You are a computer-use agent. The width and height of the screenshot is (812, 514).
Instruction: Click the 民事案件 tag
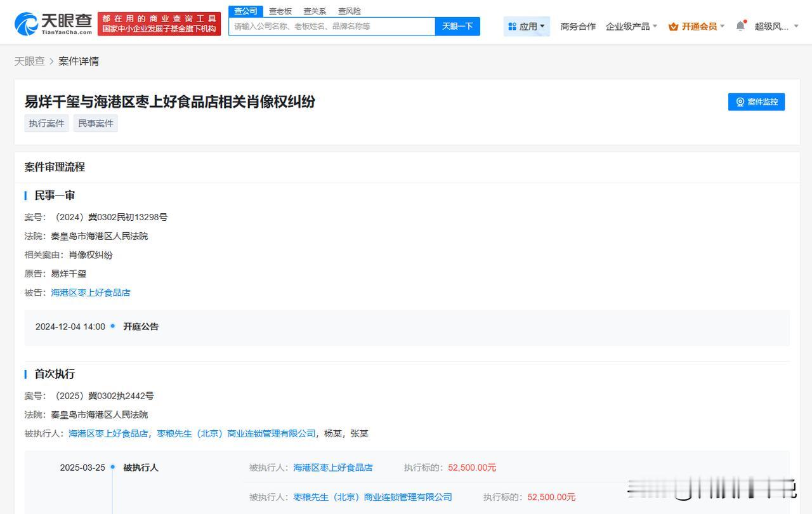tap(96, 123)
